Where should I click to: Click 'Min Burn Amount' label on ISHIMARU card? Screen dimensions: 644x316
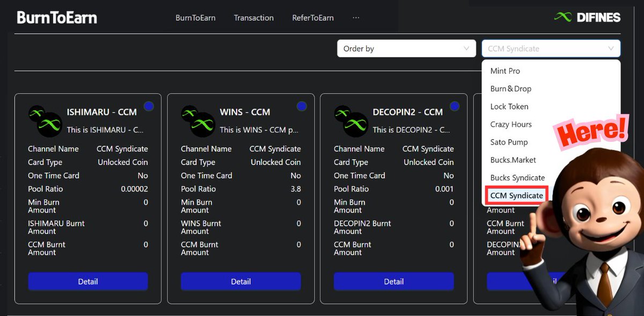44,206
